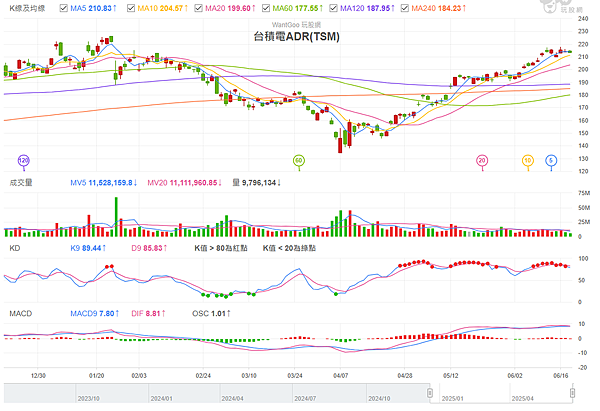The image size is (600, 411).
Task: Click the 2025/04 position in timeline navigator
Action: [522, 398]
